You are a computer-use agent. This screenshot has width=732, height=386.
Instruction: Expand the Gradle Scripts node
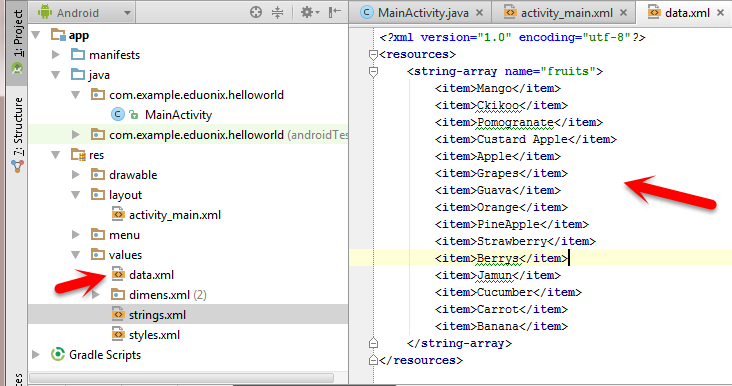36,354
